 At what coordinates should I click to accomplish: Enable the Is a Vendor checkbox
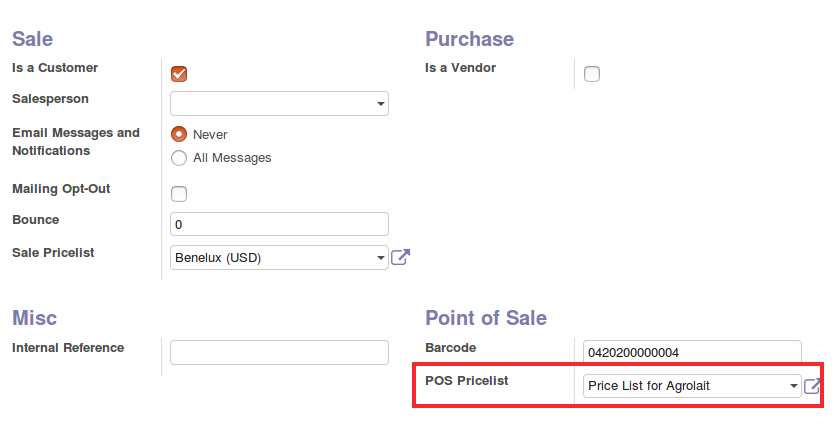tap(592, 74)
